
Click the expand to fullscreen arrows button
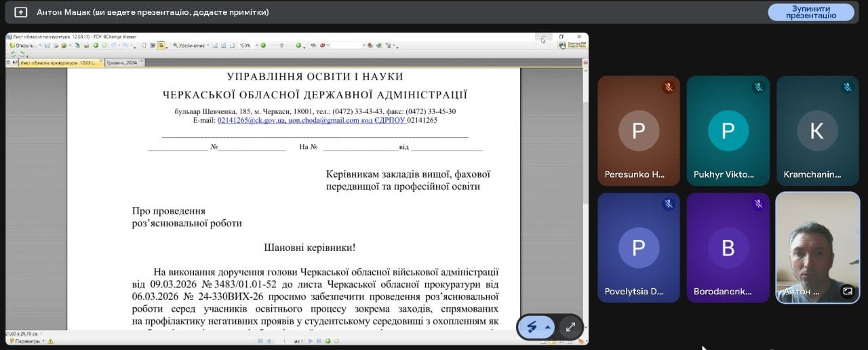coord(571,327)
